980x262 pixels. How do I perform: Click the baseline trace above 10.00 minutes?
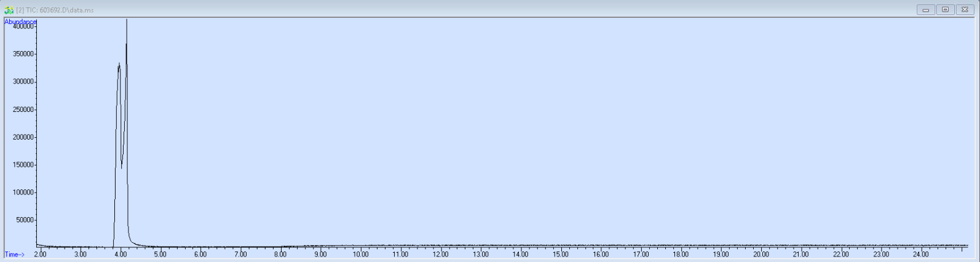coord(360,246)
